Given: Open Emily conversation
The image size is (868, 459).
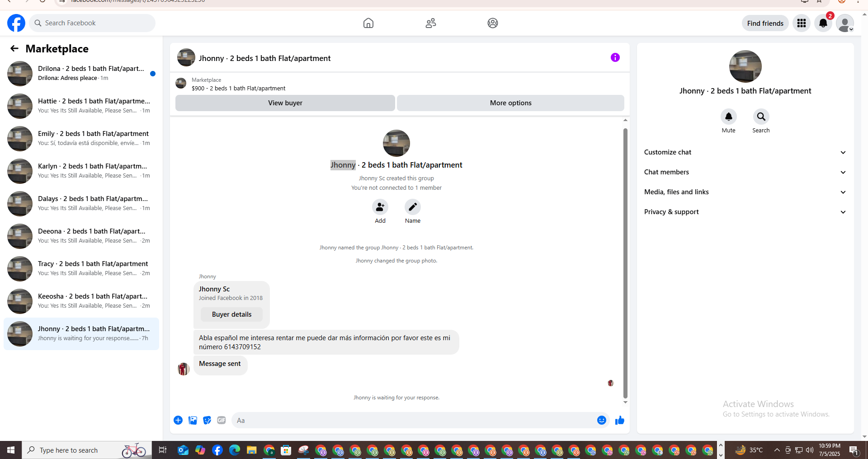Looking at the screenshot, I should click(81, 139).
